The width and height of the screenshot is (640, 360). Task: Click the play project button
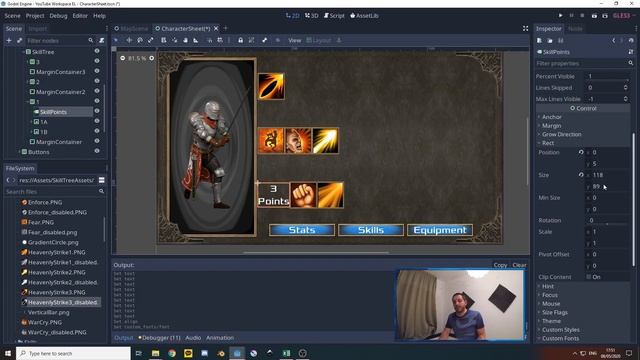(x=560, y=16)
